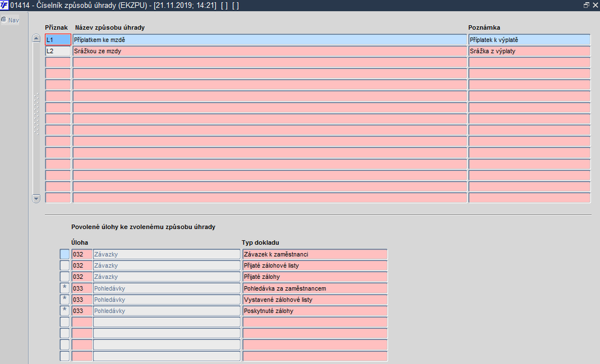Toggle starred checkbox for Pohledávka za zaměstnancem

[x=65, y=288]
